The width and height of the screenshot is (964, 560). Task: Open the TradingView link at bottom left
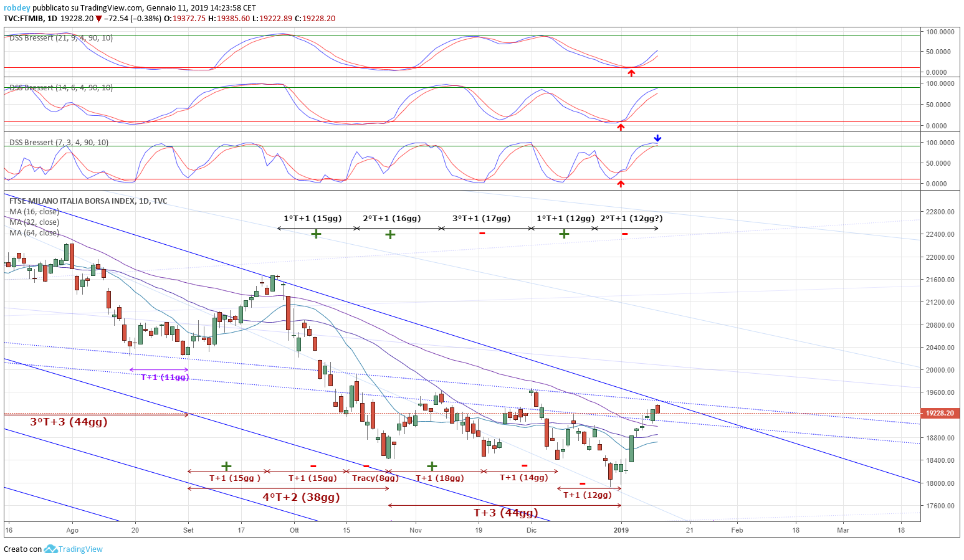(x=80, y=549)
